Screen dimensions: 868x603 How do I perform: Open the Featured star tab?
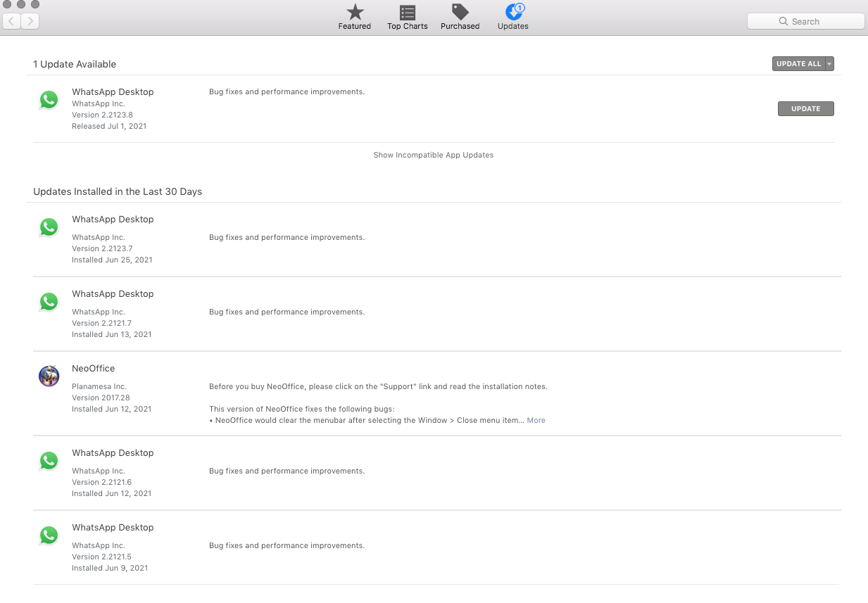point(354,17)
